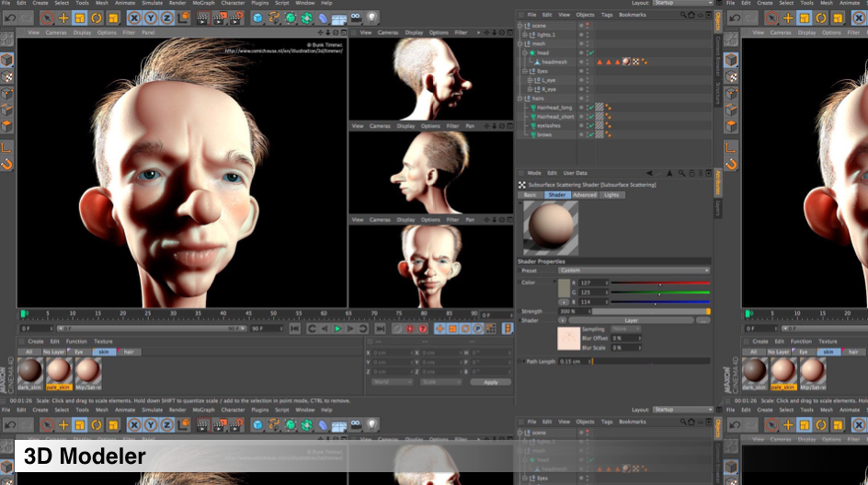Pick the Scale tool in top-left window toolbar
Image resolution: width=868 pixels, height=485 pixels.
point(80,18)
